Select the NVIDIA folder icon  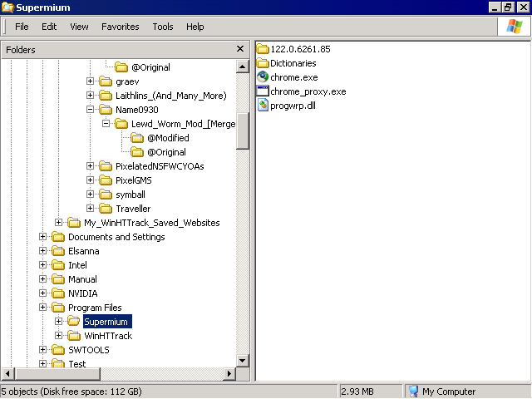click(x=58, y=293)
